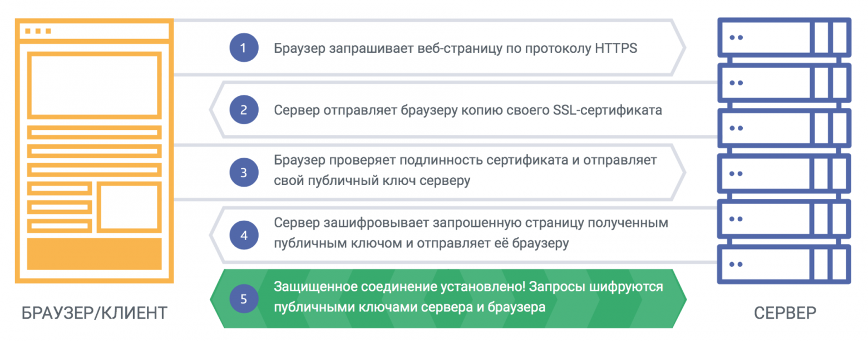Click the bottom server rack unit

tap(783, 264)
